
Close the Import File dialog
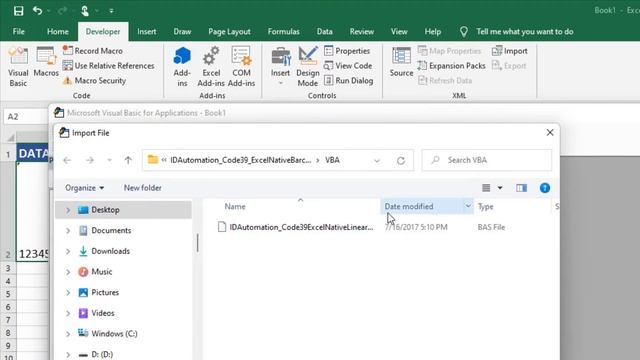point(550,133)
